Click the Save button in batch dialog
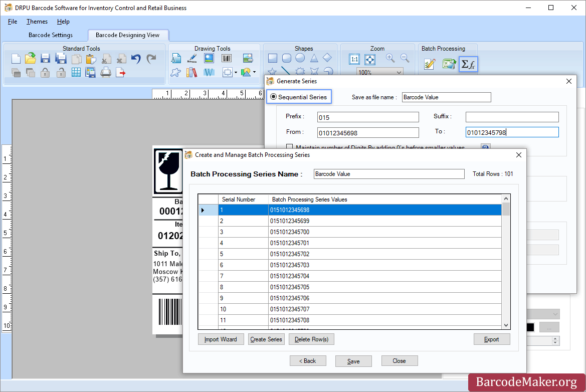Image resolution: width=586 pixels, height=392 pixels. [353, 361]
